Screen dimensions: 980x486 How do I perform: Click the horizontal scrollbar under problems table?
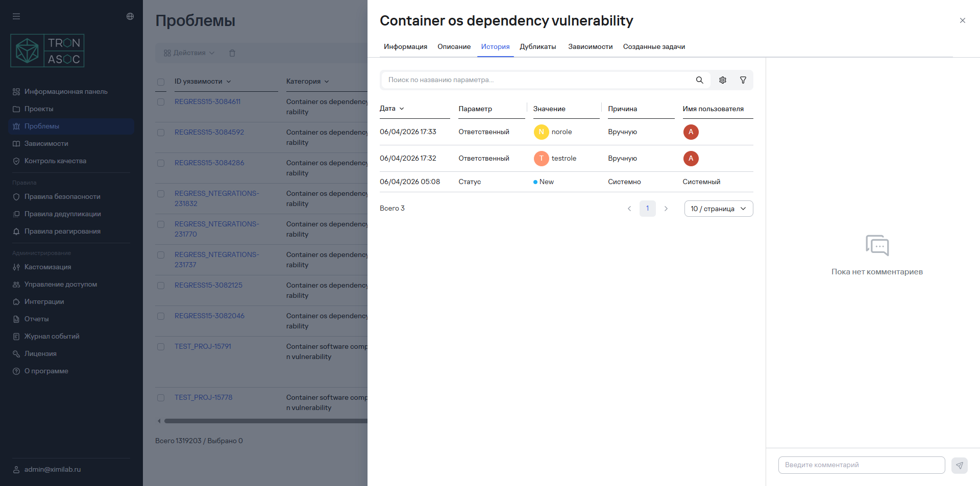265,421
